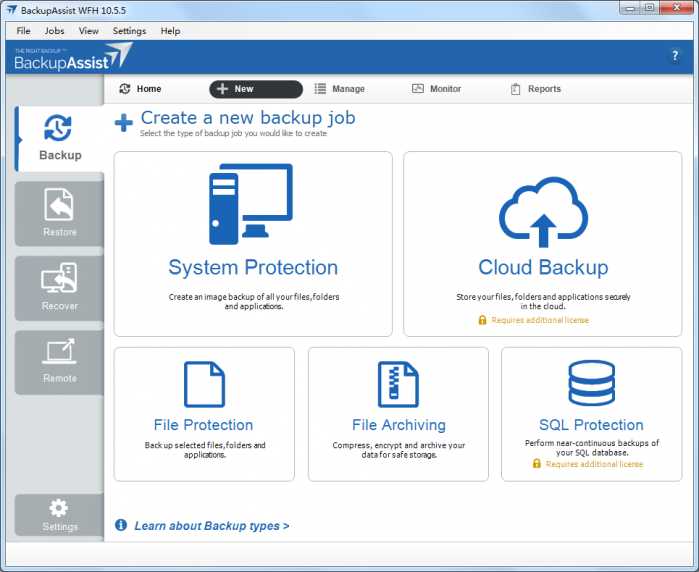This screenshot has height=572, width=699.
Task: Open the Recover section in sidebar
Action: point(60,288)
